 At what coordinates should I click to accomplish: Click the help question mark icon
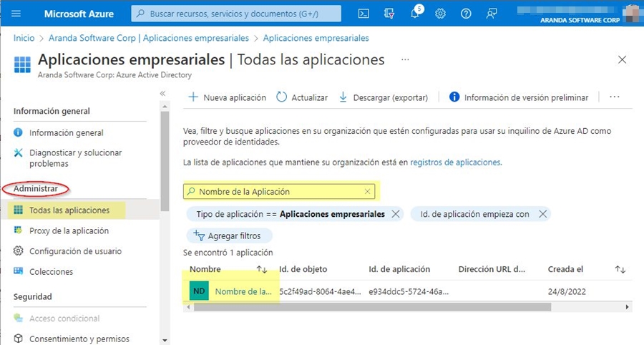tap(466, 14)
